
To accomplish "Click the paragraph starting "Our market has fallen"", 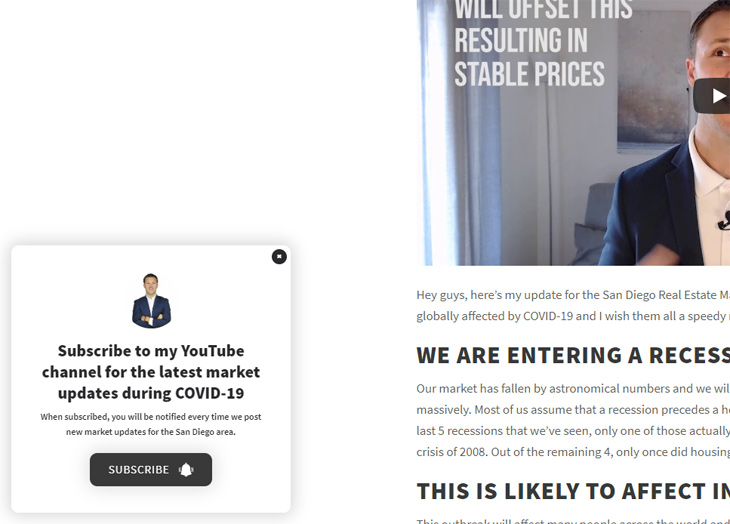I will pyautogui.click(x=573, y=420).
